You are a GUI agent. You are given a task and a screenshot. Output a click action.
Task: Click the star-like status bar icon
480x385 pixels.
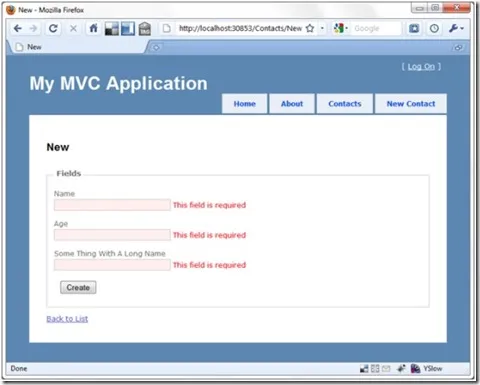click(x=401, y=368)
